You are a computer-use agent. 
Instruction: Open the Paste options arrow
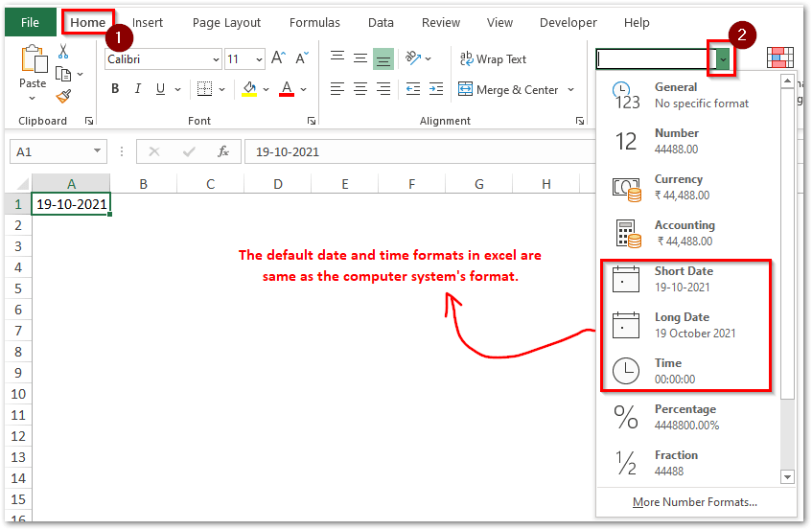click(32, 98)
